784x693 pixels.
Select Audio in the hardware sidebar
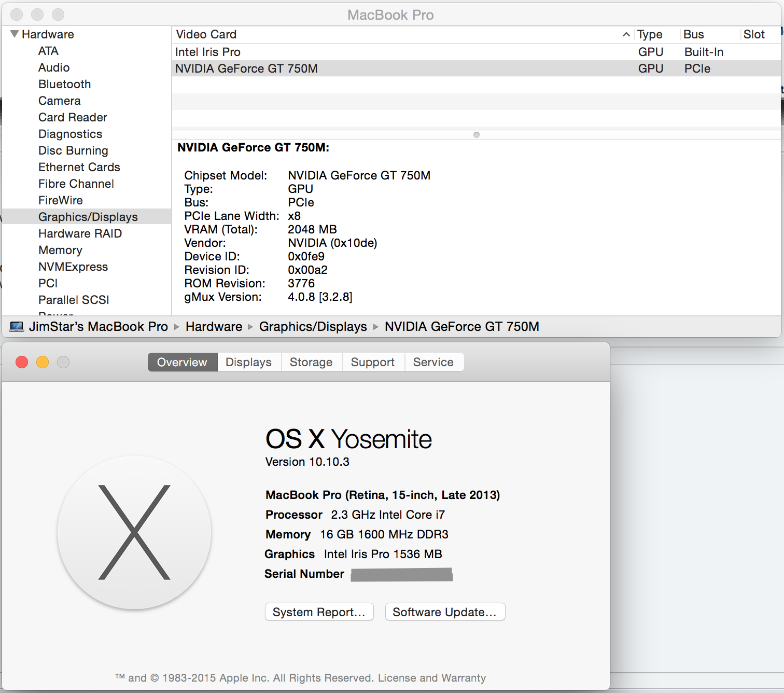[54, 67]
